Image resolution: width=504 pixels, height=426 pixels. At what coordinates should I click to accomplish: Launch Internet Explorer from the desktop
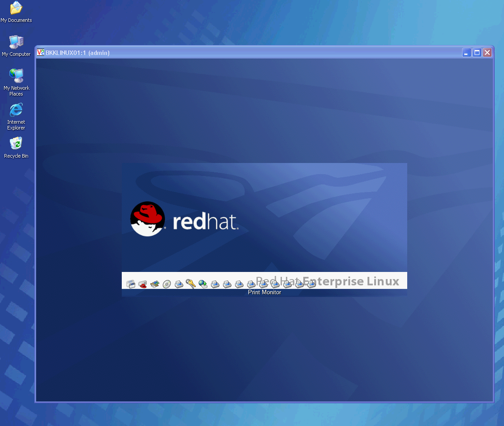click(x=16, y=117)
